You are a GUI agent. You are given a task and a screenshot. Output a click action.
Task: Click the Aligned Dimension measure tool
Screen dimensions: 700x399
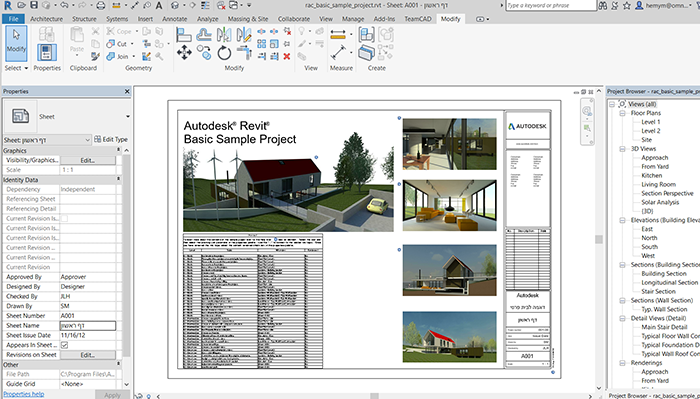tap(338, 34)
